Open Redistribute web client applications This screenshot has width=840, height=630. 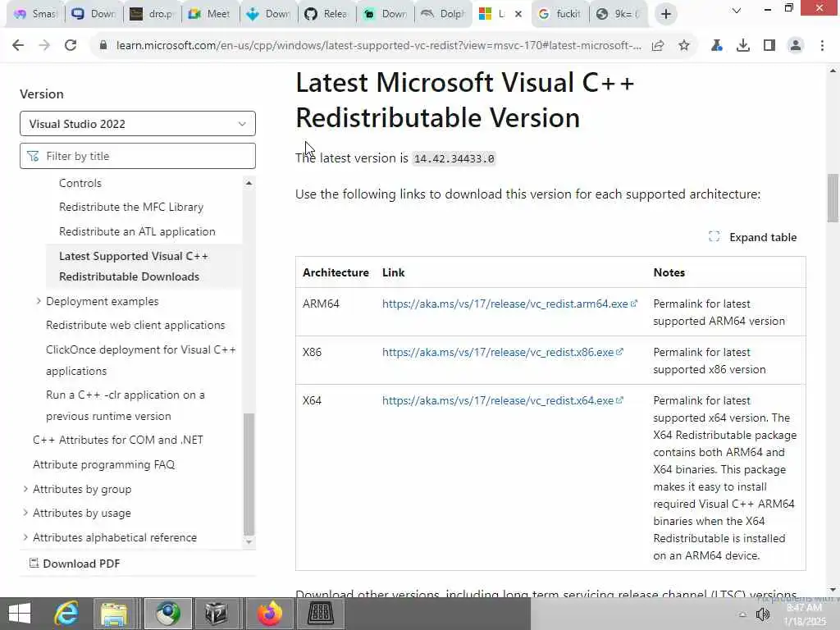(x=135, y=325)
